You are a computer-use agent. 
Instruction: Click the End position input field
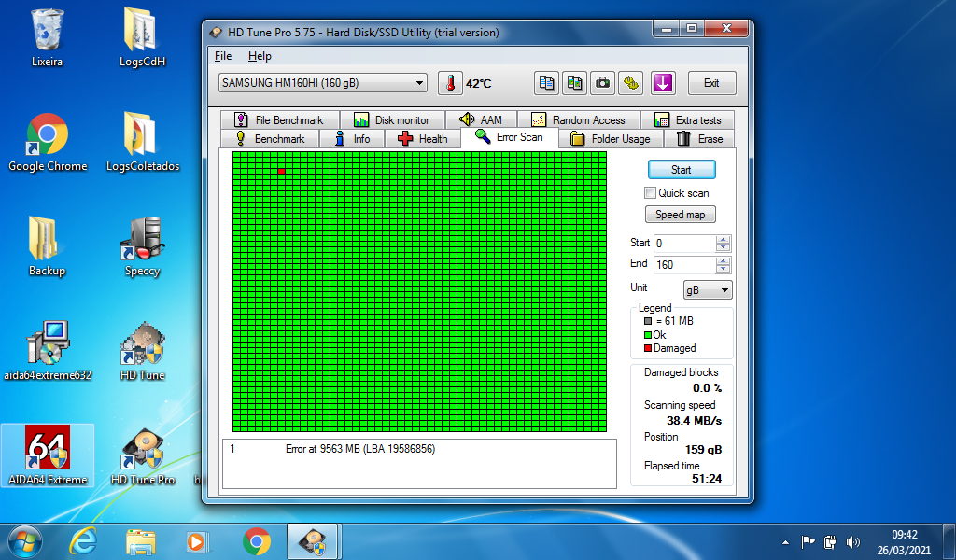[x=684, y=265]
